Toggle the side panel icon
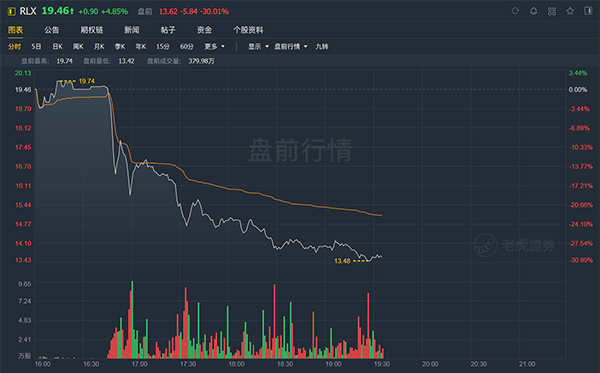600x373 pixels. click(588, 11)
